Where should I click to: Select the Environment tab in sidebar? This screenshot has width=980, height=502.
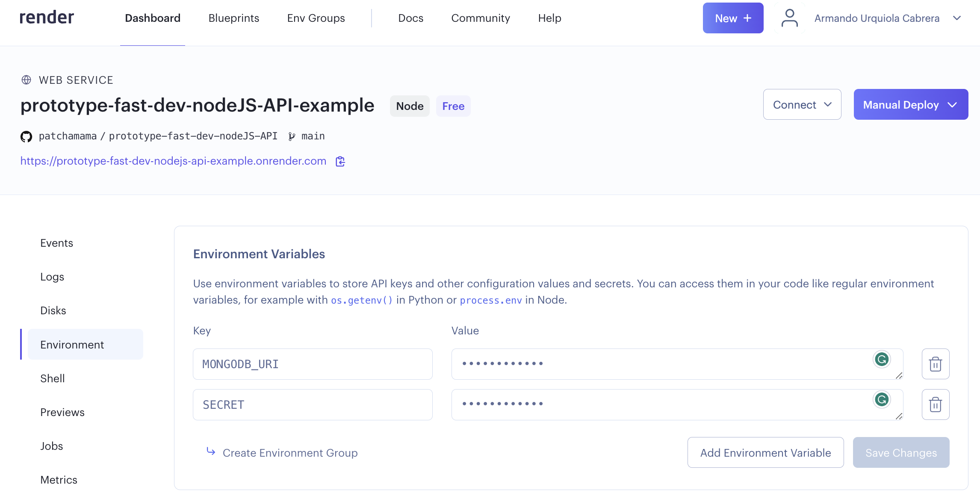point(72,344)
